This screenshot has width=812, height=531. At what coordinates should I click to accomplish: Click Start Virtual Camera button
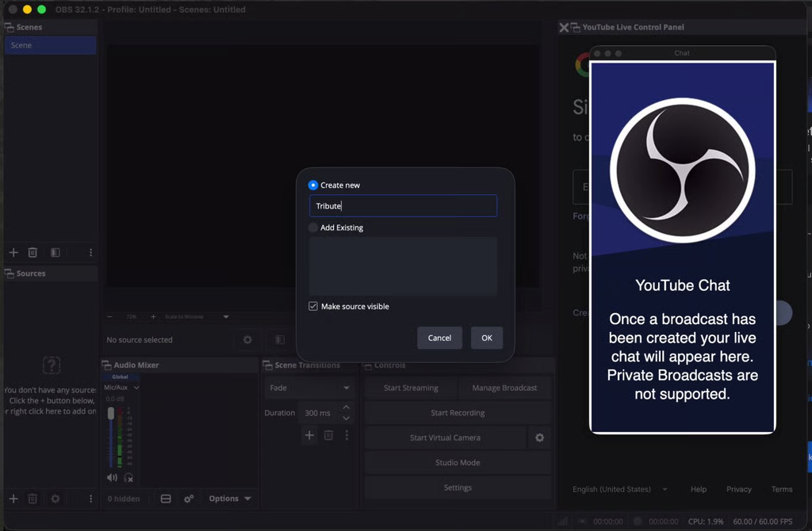446,437
